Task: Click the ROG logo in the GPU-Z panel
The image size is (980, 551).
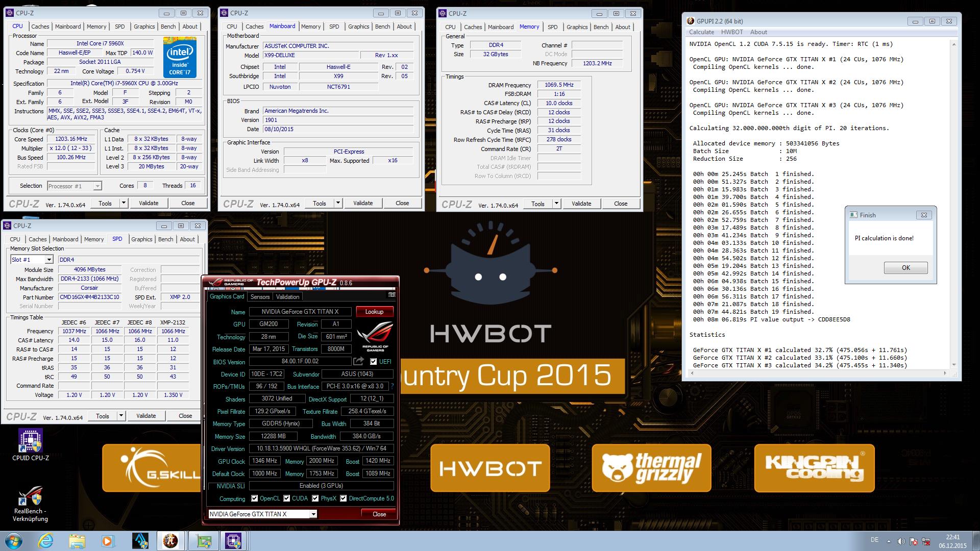Action: pos(375,337)
